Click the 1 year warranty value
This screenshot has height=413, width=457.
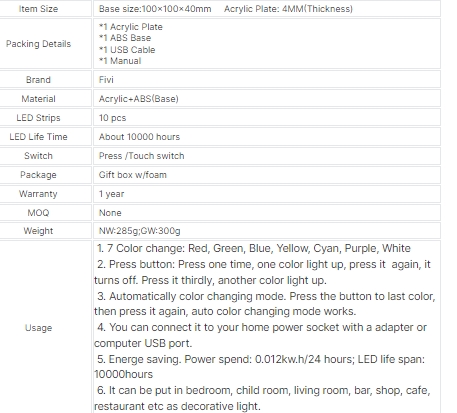(x=111, y=194)
